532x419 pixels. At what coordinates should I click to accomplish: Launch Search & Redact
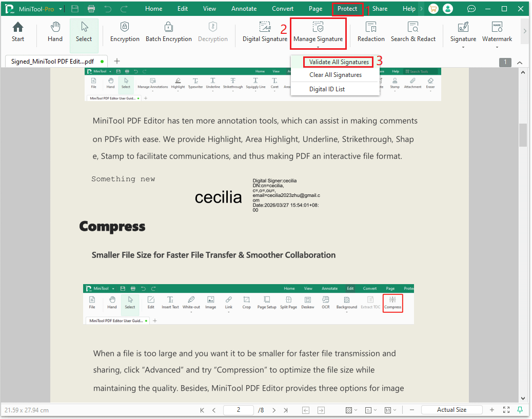pos(413,33)
